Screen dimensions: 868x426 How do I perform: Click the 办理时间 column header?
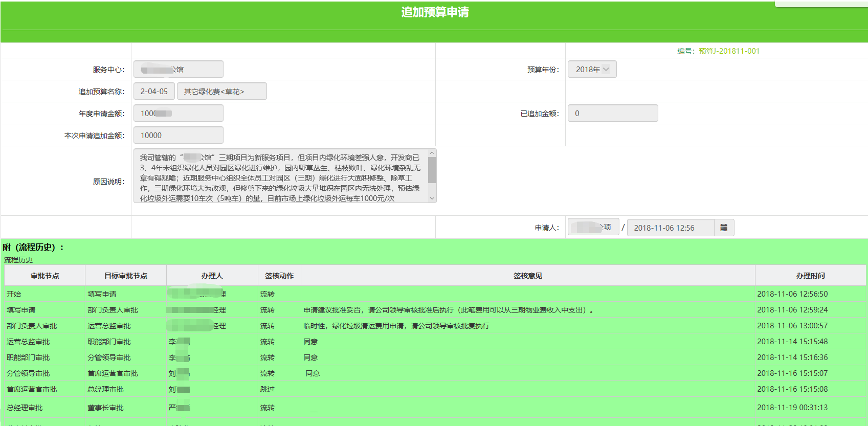point(810,276)
